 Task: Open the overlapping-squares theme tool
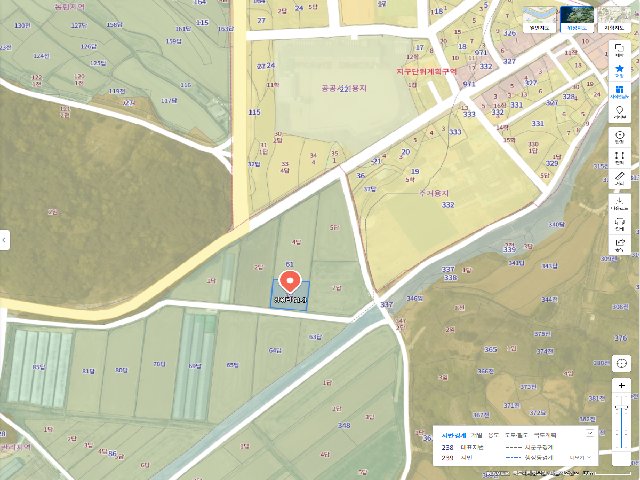click(620, 50)
